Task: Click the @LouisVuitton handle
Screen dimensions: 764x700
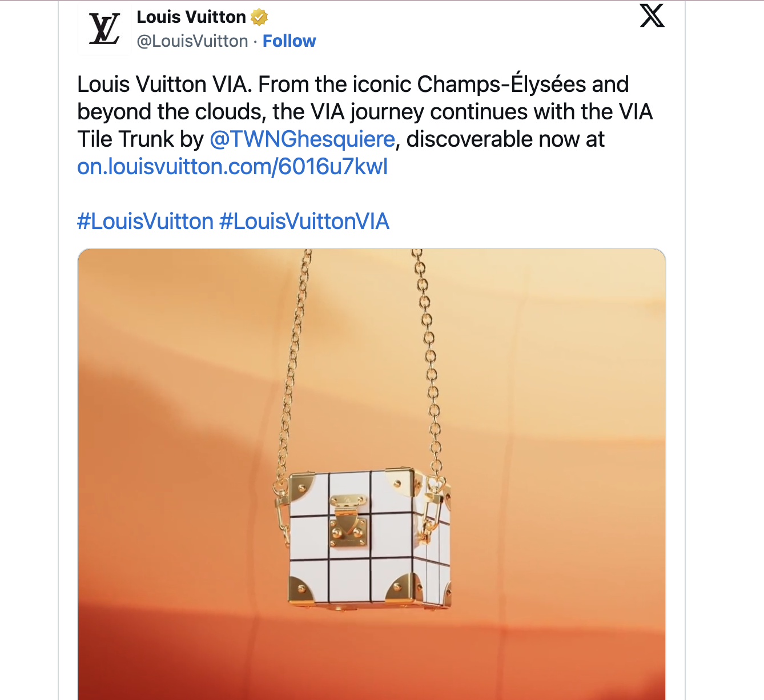Action: coord(192,41)
